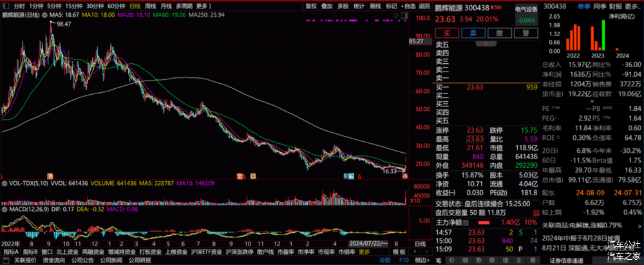This screenshot has height=265, width=644.
Task: Click the 诊股 stock diagnosis link
Action: pyautogui.click(x=385, y=260)
